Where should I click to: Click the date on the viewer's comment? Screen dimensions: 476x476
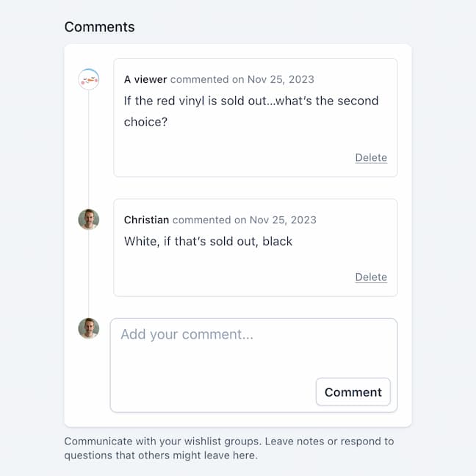point(282,79)
